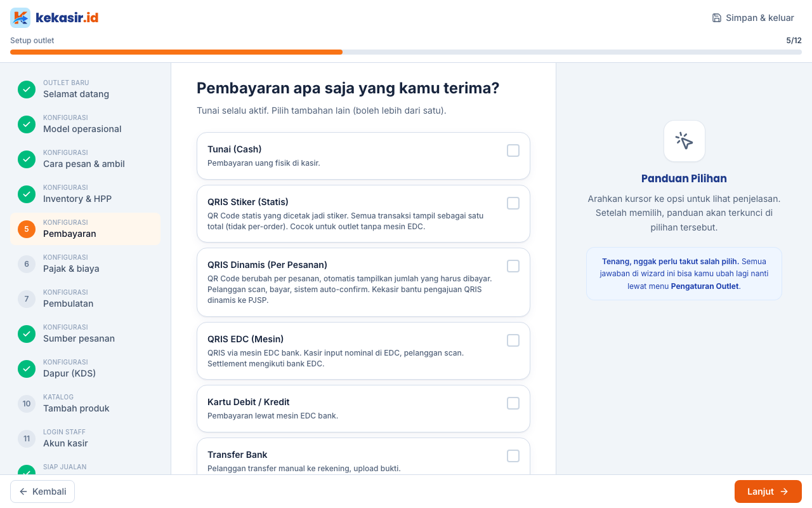Image resolution: width=812 pixels, height=508 pixels.
Task: Go to the Inventory & HPP step
Action: (85, 194)
